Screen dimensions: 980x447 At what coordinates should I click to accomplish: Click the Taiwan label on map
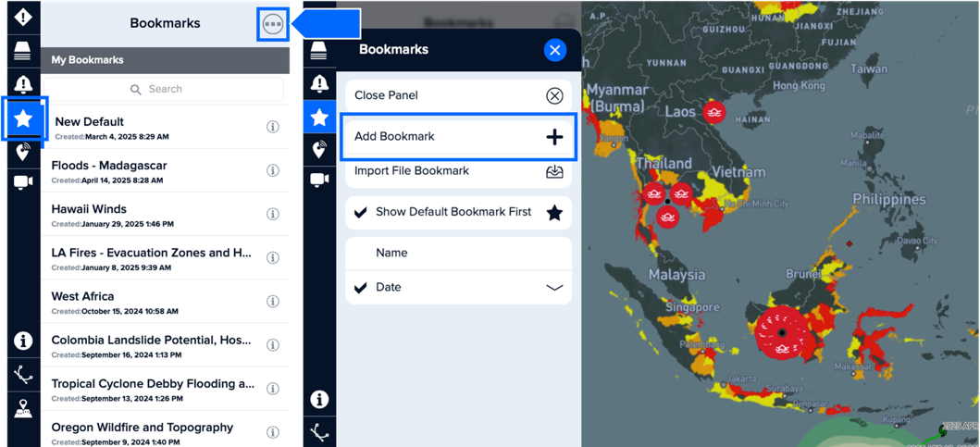pyautogui.click(x=868, y=68)
